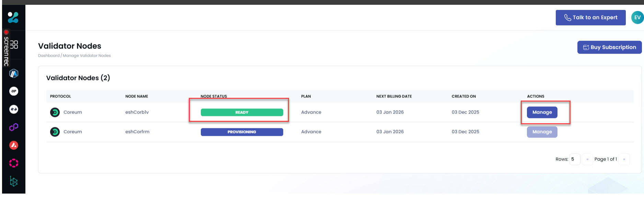Open the Rows per page selector
Image resolution: width=644 pixels, height=197 pixels.
point(574,159)
